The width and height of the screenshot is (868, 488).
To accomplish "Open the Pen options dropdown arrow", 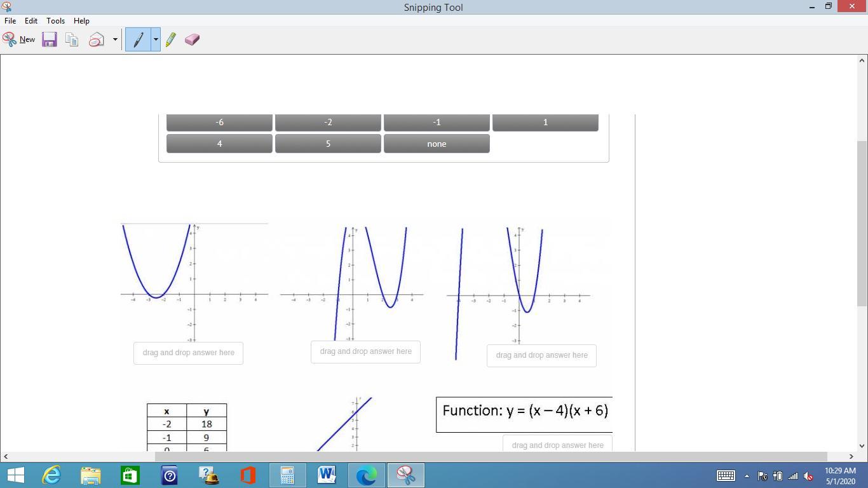I will [x=155, y=39].
